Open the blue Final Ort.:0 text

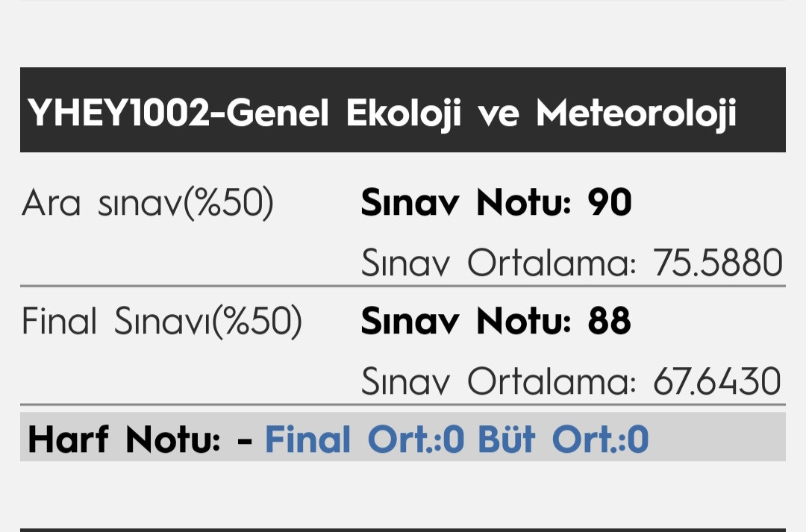pyautogui.click(x=365, y=439)
